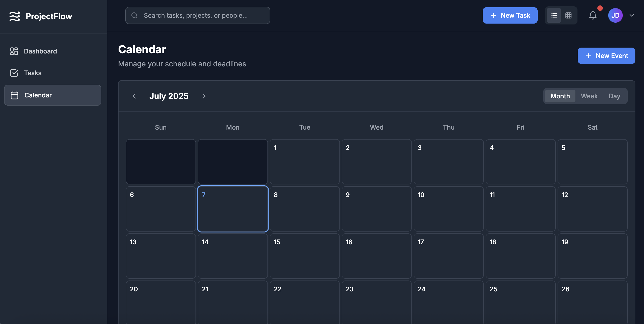This screenshot has height=324, width=644.
Task: Create a New Event
Action: 606,56
